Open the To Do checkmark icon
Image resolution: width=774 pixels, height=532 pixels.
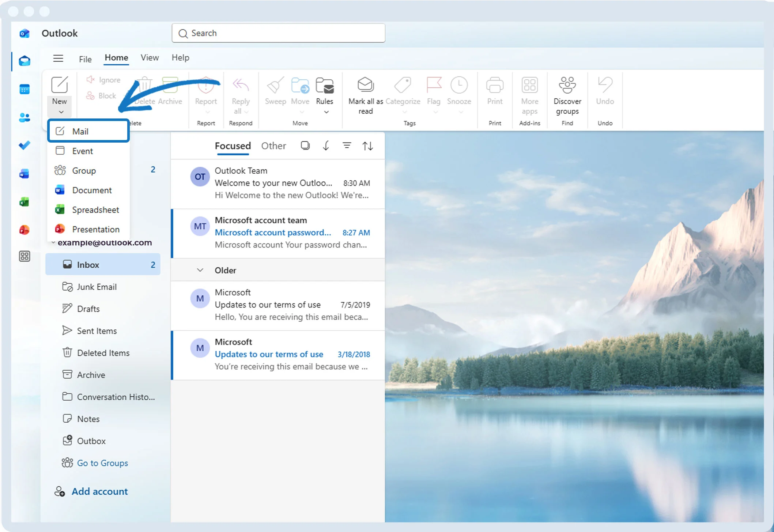click(24, 145)
